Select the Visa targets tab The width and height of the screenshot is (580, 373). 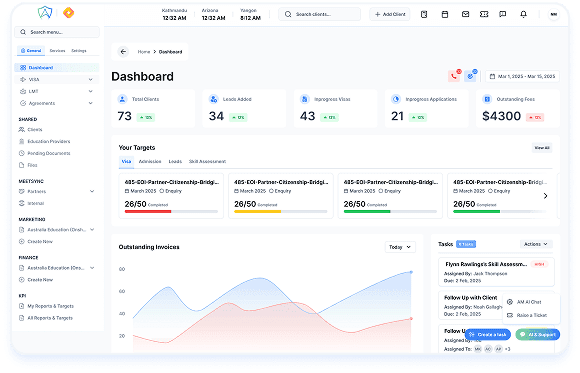(127, 161)
